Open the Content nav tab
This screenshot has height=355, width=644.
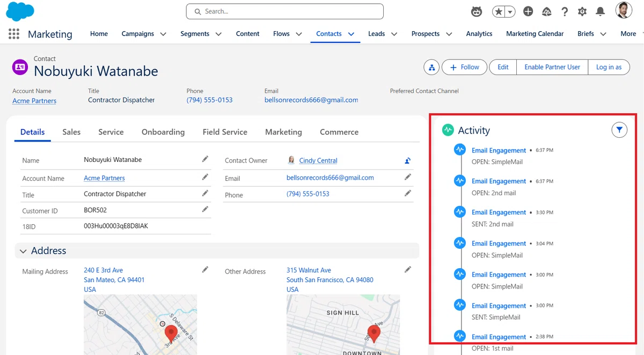coord(247,34)
